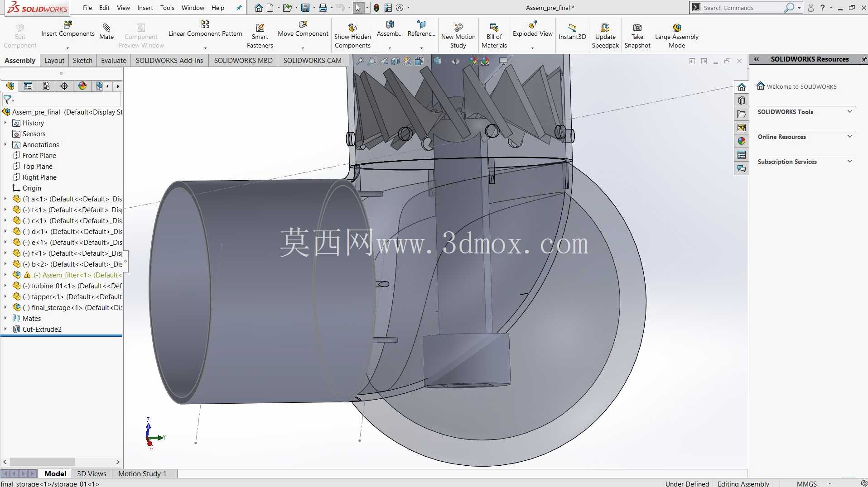Open DimXpertManager crosshair tab
The image size is (868, 487).
pyautogui.click(x=64, y=86)
